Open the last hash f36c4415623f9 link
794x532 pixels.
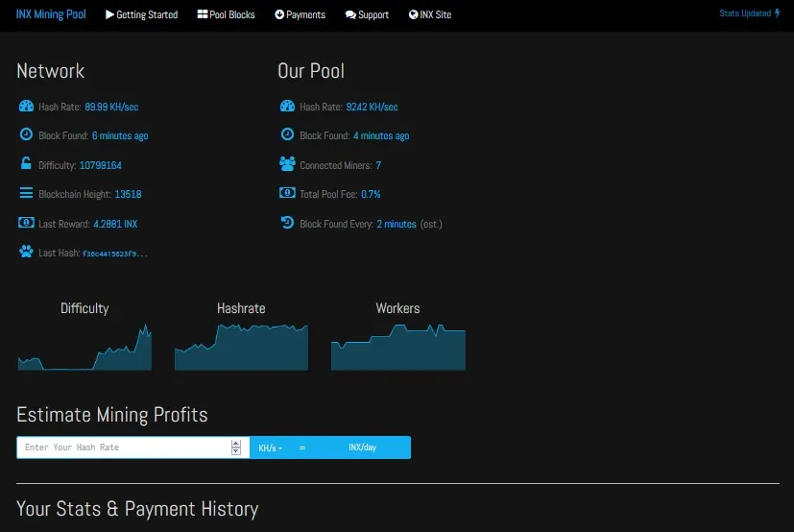[115, 254]
